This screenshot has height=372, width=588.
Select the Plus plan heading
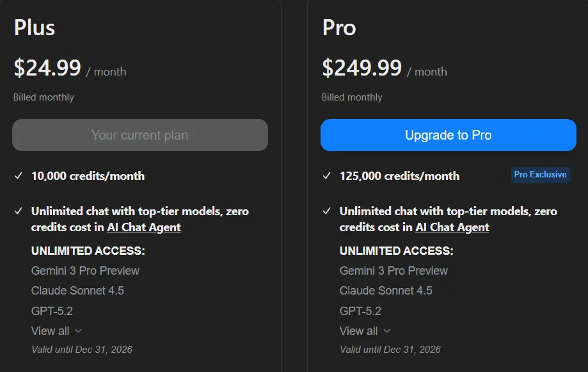click(34, 28)
